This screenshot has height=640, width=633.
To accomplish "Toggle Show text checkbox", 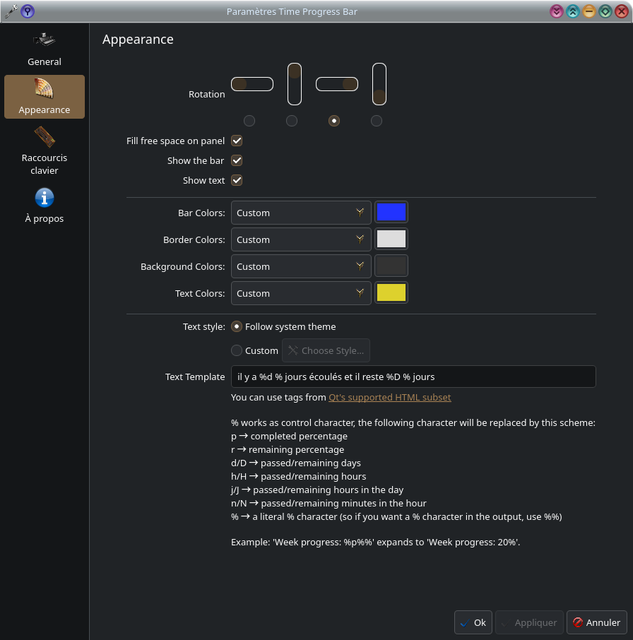I will click(x=237, y=180).
